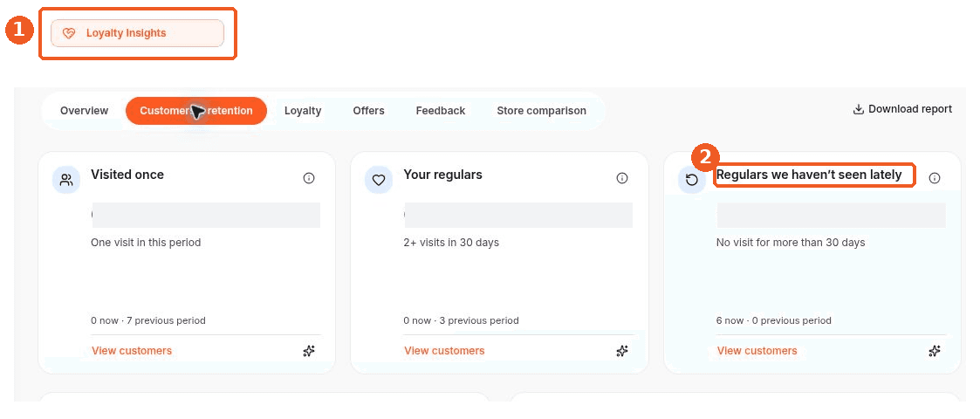Viewport: 980px width, 419px height.
Task: Show info for Regulars we haven't seen lately
Action: pyautogui.click(x=935, y=178)
